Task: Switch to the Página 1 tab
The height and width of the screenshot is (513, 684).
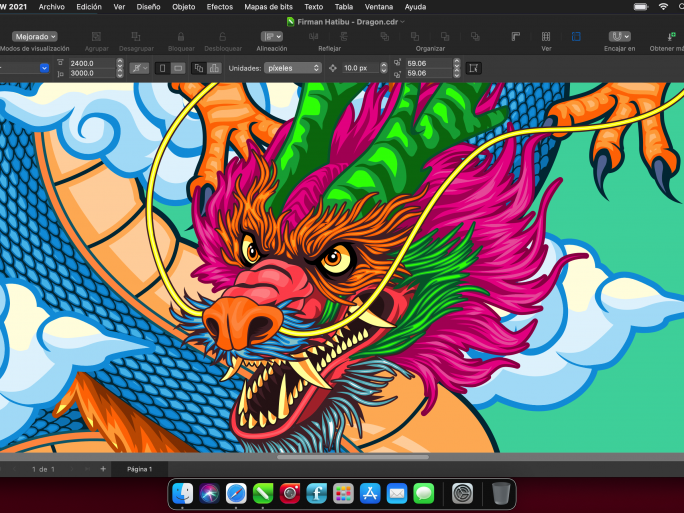Action: (140, 469)
